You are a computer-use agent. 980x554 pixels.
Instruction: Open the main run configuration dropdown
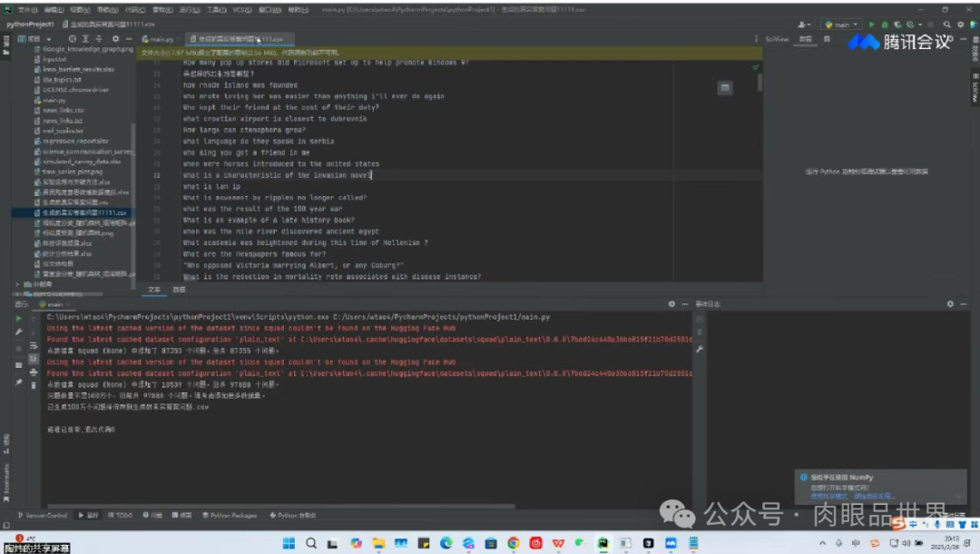pos(841,25)
